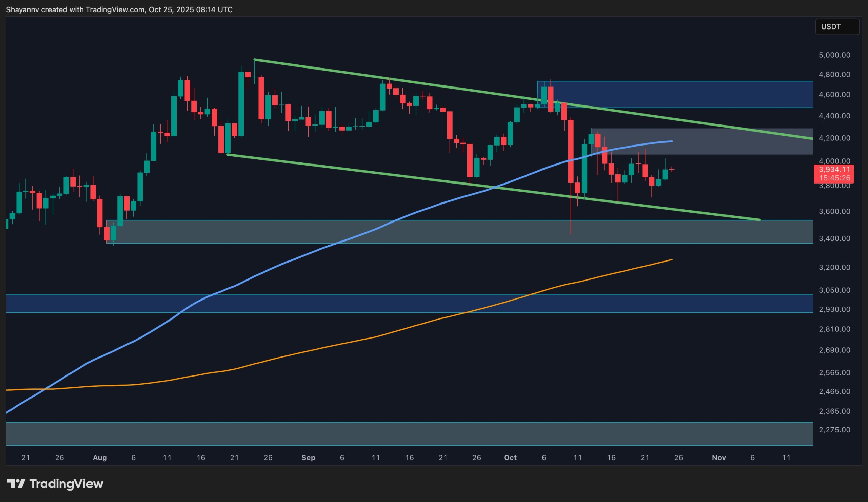Screen dimensions: 868x502
Task: Click the Nov label on the time axis
Action: click(719, 458)
